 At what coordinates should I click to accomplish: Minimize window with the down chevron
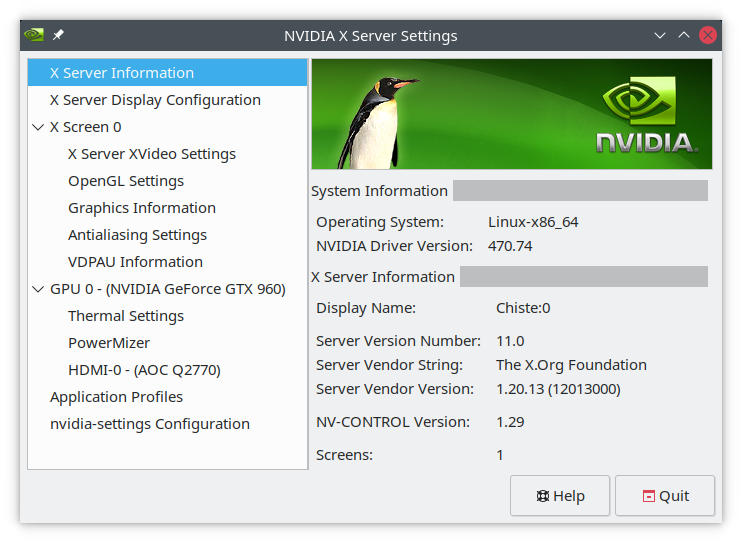(660, 36)
